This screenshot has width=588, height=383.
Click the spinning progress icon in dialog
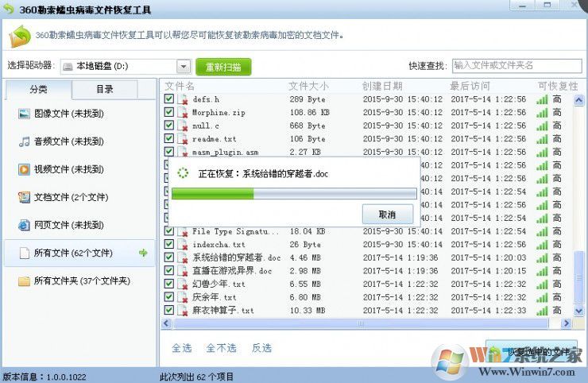183,173
